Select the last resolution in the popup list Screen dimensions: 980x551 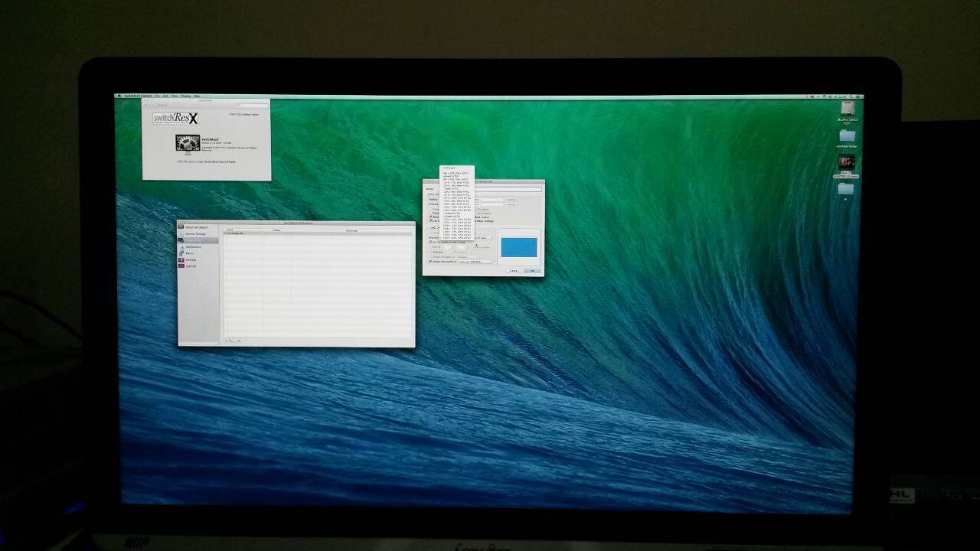pos(457,238)
